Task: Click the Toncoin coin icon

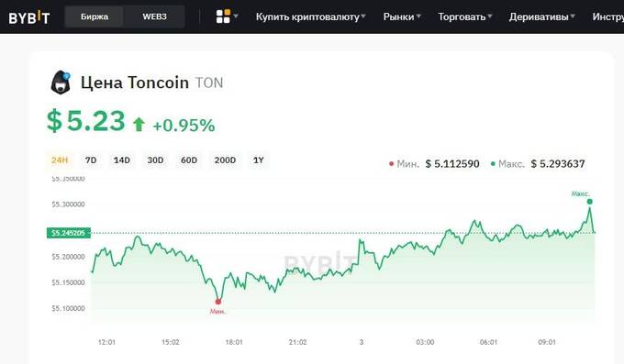Action: point(61,83)
